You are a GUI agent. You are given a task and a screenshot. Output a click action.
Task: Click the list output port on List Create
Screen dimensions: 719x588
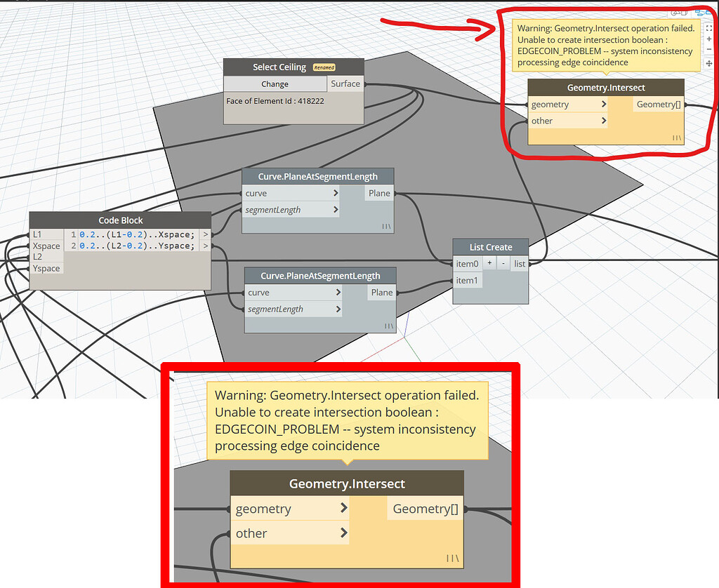tap(519, 263)
